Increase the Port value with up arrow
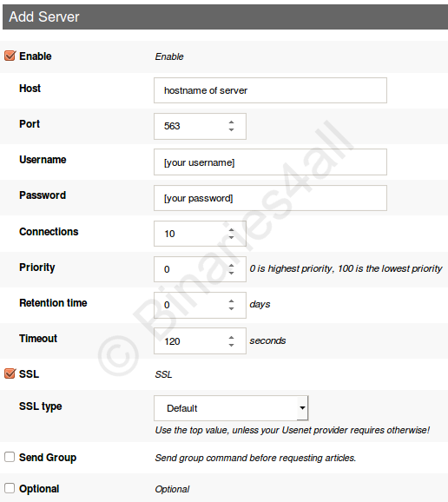Screen dimensions: 448x502 [231, 122]
